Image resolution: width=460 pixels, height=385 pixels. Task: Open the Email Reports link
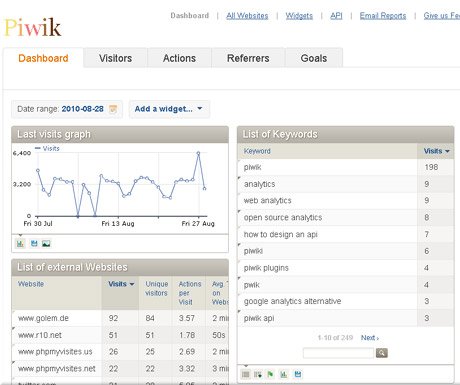(383, 16)
